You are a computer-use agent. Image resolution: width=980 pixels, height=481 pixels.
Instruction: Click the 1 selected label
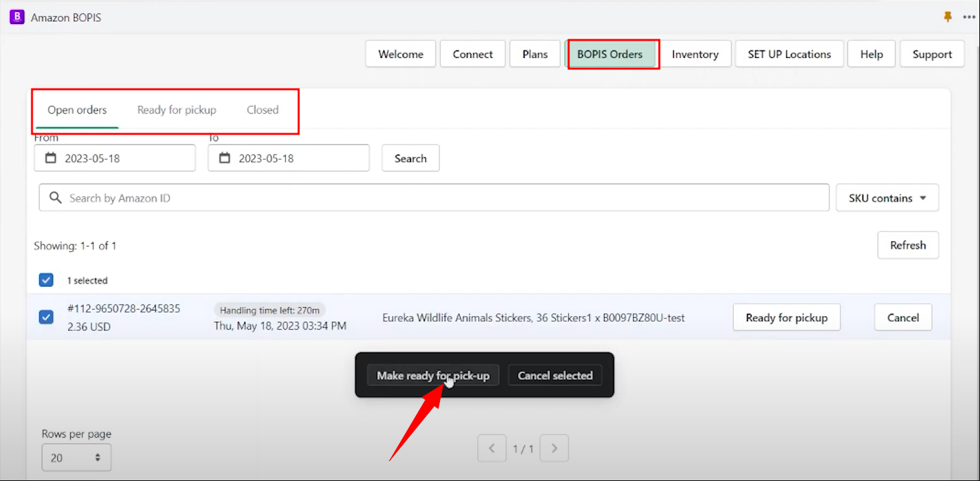click(x=87, y=280)
